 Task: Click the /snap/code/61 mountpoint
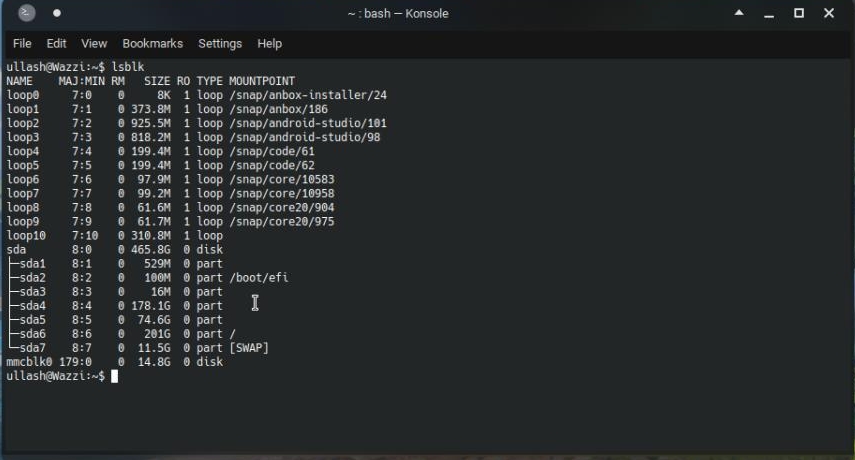tap(272, 152)
